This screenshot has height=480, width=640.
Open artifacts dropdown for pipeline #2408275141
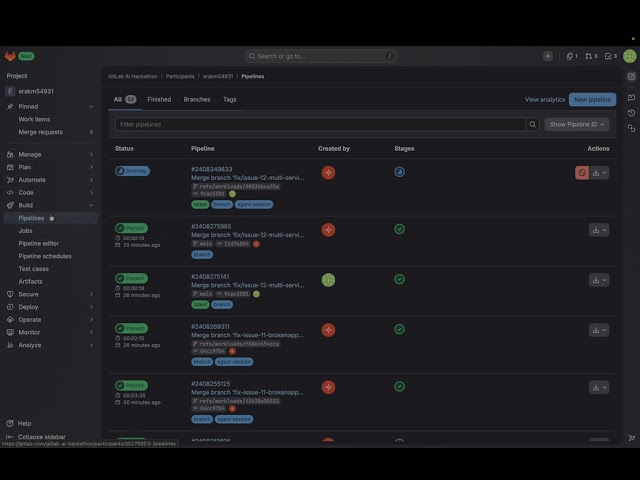(x=599, y=280)
